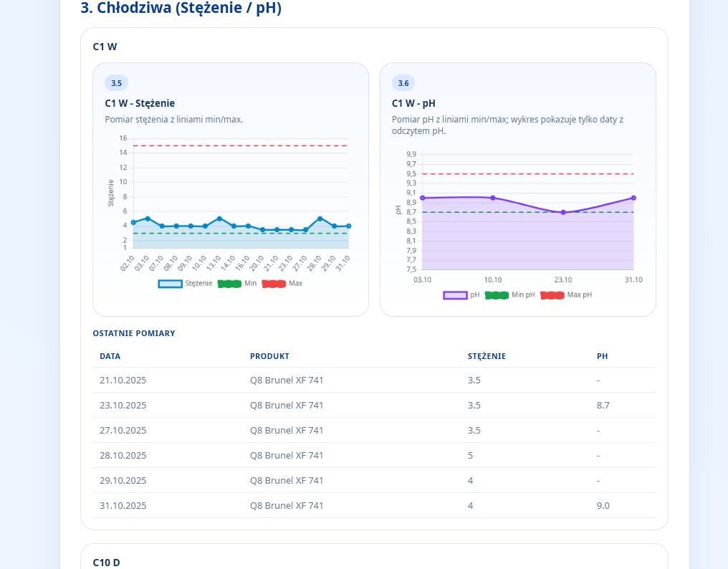The height and width of the screenshot is (569, 728).
Task: Select the 27.10.2025 date cell
Action: point(123,431)
